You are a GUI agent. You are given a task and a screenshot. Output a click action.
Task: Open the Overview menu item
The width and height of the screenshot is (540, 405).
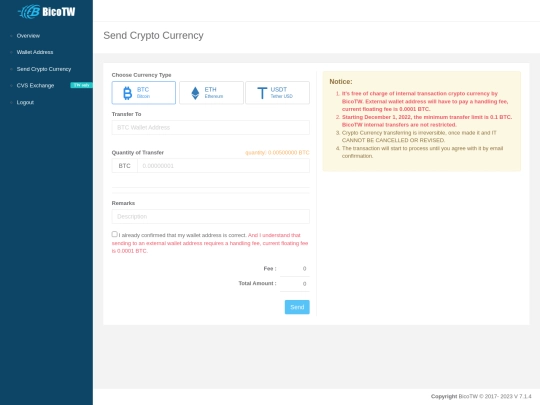pos(28,36)
